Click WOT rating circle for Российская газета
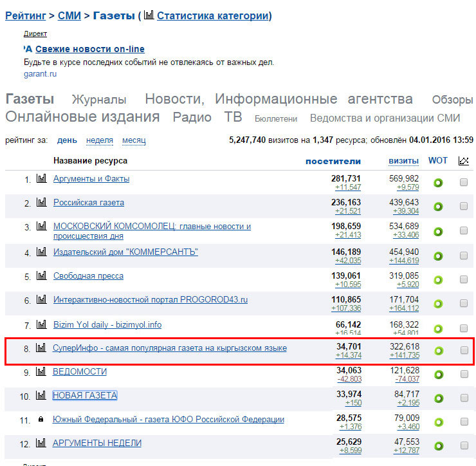The image size is (476, 466). pyautogui.click(x=438, y=207)
